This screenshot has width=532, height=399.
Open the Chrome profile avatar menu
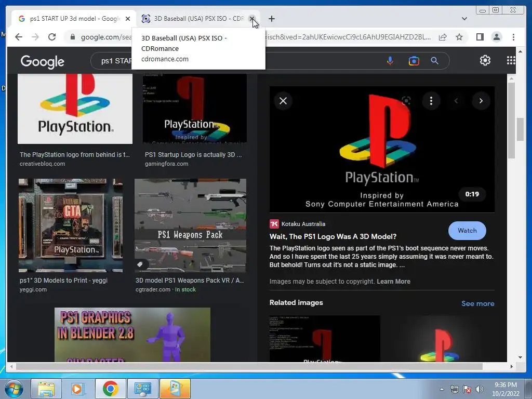[496, 37]
